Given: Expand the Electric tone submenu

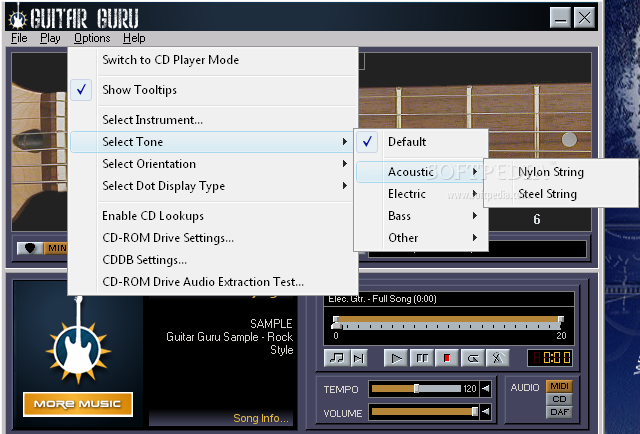Looking at the screenshot, I should [421, 194].
